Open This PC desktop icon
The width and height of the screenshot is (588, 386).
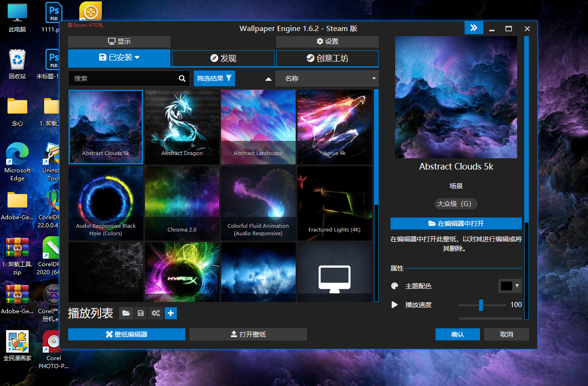(x=17, y=18)
